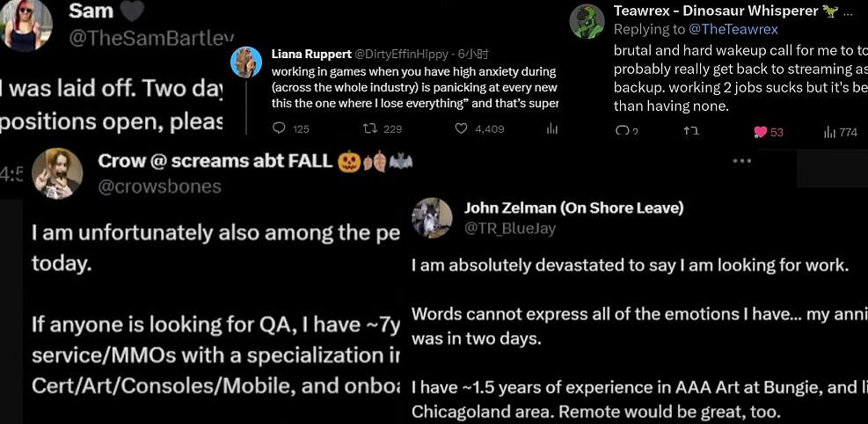868x424 pixels.
Task: Retweet the Teawrex reply
Action: point(691,132)
